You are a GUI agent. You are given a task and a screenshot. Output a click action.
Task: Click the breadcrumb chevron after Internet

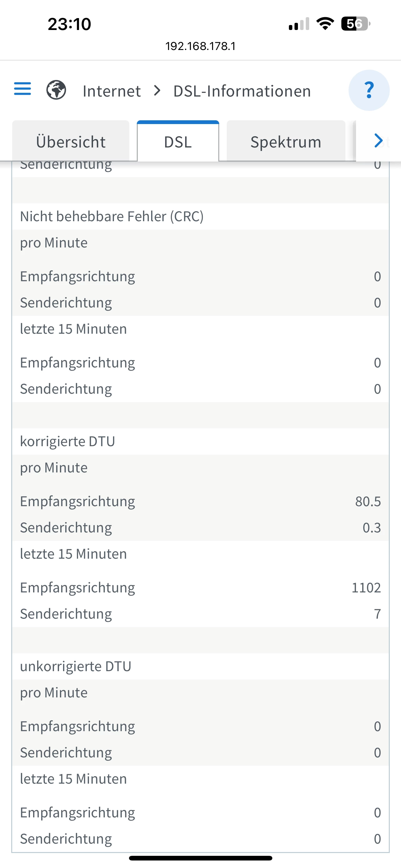(x=157, y=90)
